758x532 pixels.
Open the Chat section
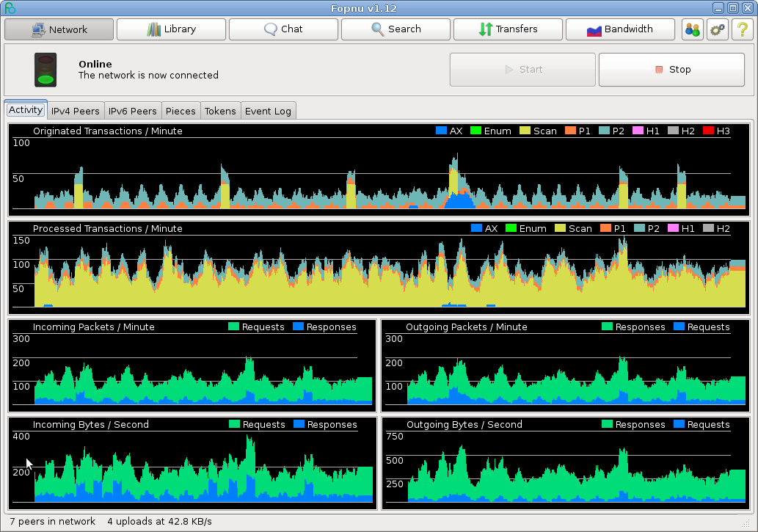[283, 29]
